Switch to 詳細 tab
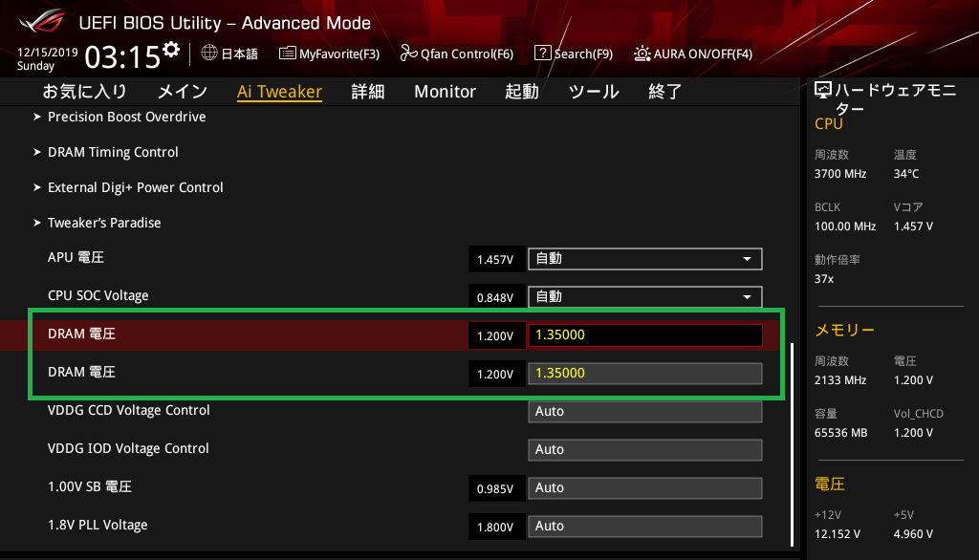 coord(368,92)
